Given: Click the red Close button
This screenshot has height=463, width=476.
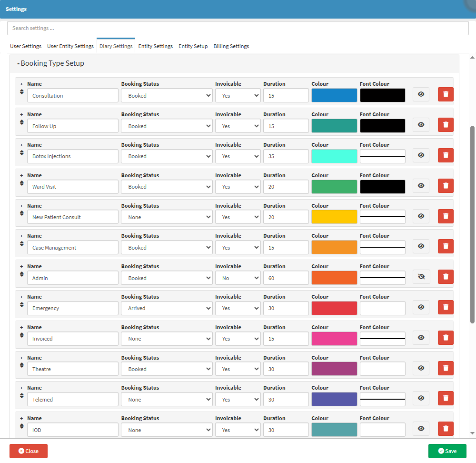Looking at the screenshot, I should 29,451.
